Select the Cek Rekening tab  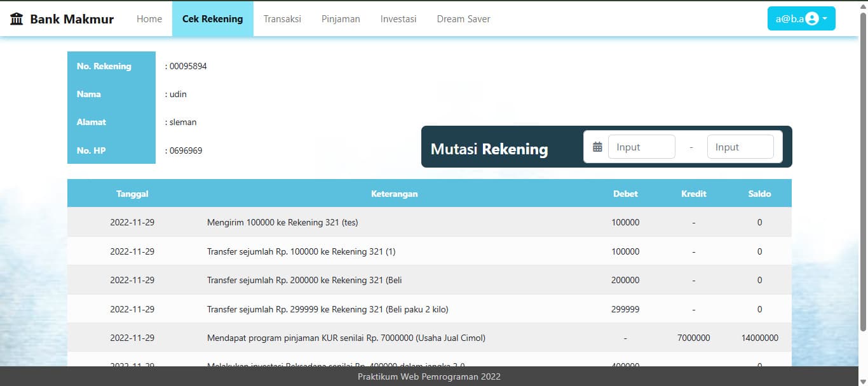coord(212,18)
